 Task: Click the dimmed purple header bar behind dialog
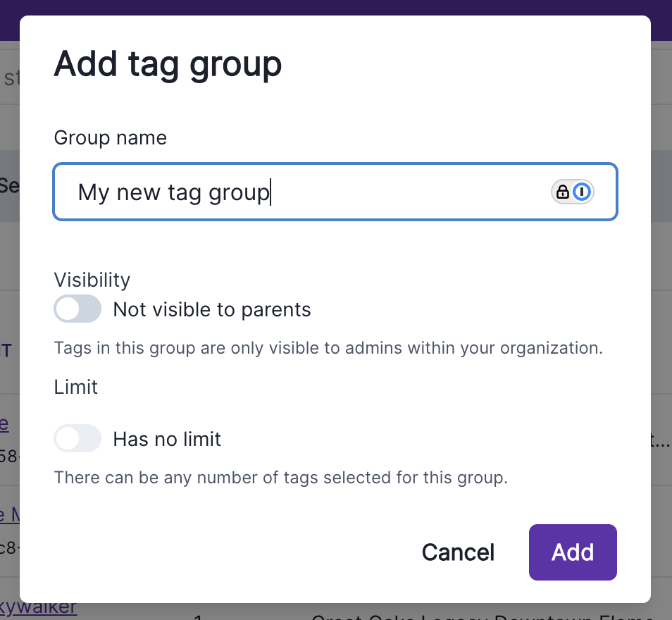(x=336, y=7)
